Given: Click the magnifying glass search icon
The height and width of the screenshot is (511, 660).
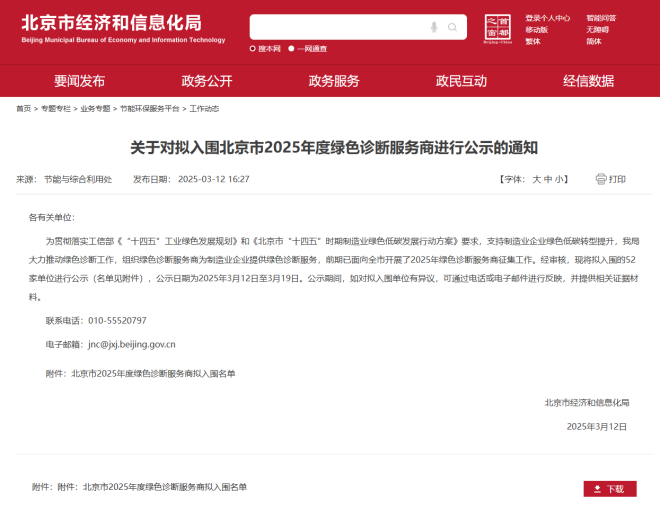Looking at the screenshot, I should [x=453, y=27].
